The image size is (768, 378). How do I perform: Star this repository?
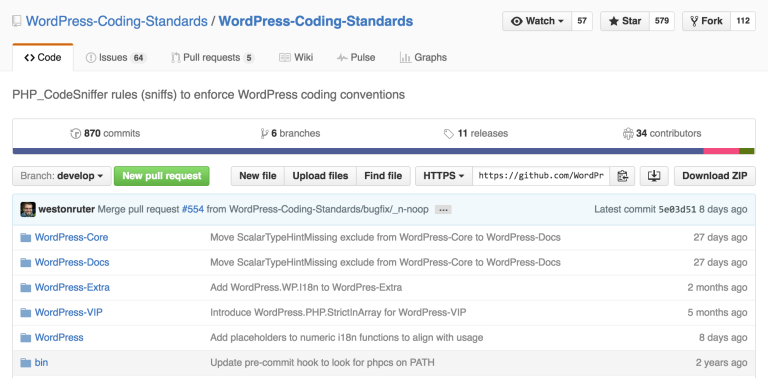click(625, 21)
